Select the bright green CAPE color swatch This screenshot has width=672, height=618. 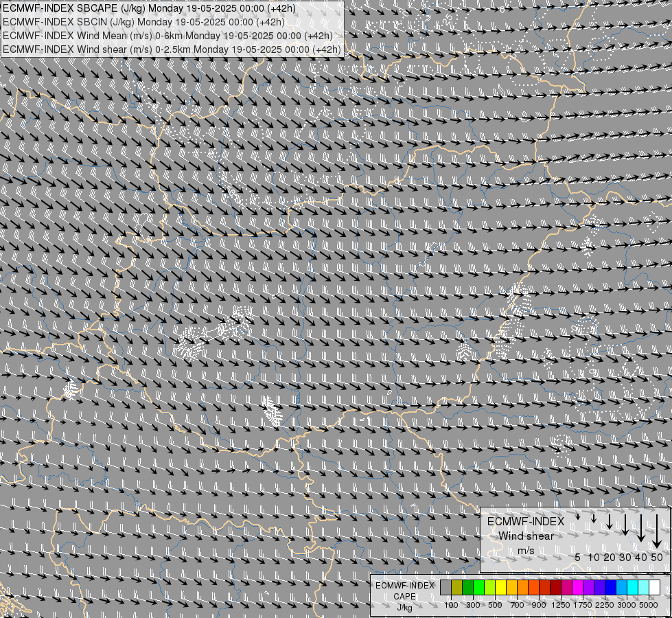point(478,588)
